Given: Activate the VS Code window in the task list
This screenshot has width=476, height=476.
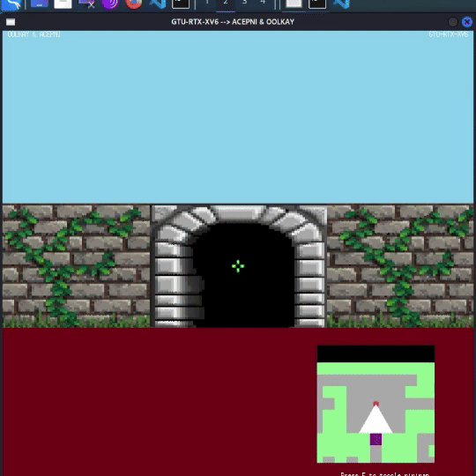Looking at the screenshot, I should pyautogui.click(x=341, y=4).
